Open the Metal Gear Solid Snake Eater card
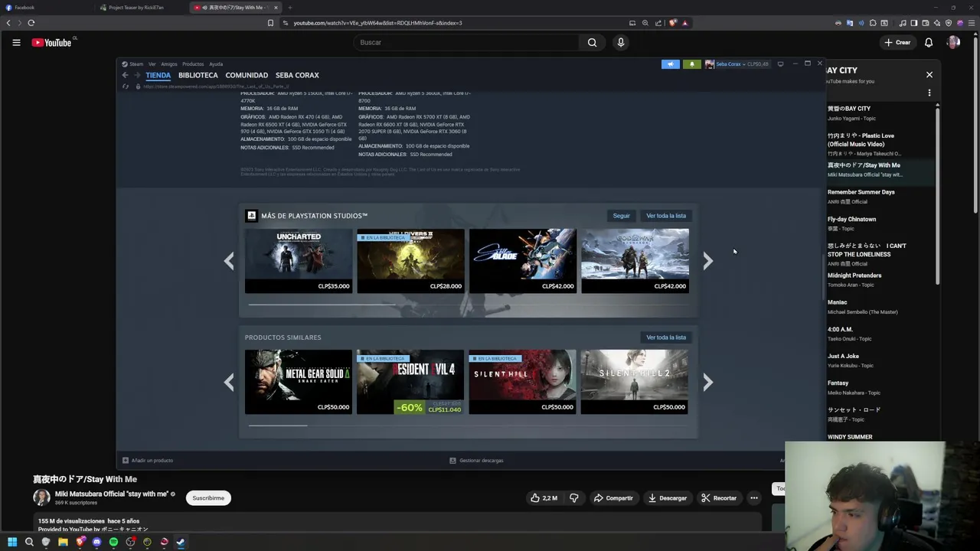Image resolution: width=980 pixels, height=551 pixels. (x=299, y=382)
